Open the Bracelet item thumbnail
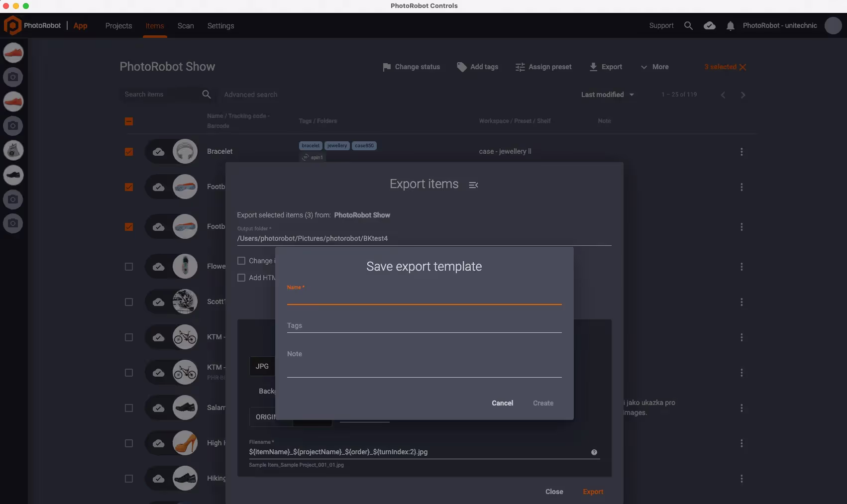 coord(185,151)
